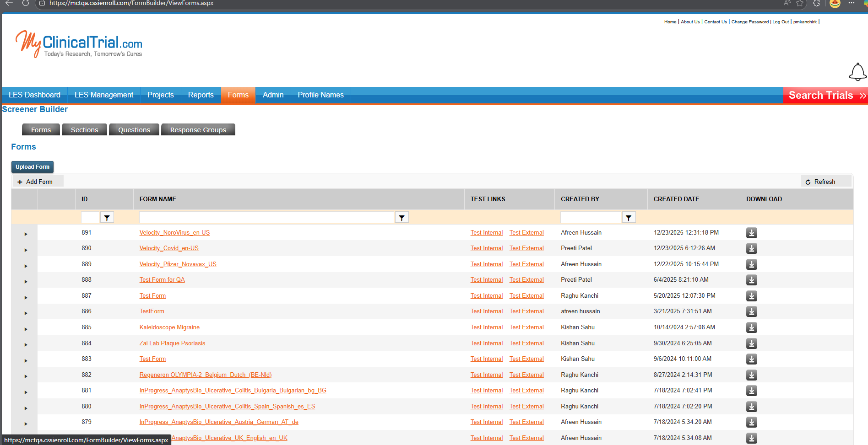Expand row 890 details
This screenshot has height=445, width=868.
pyautogui.click(x=26, y=250)
